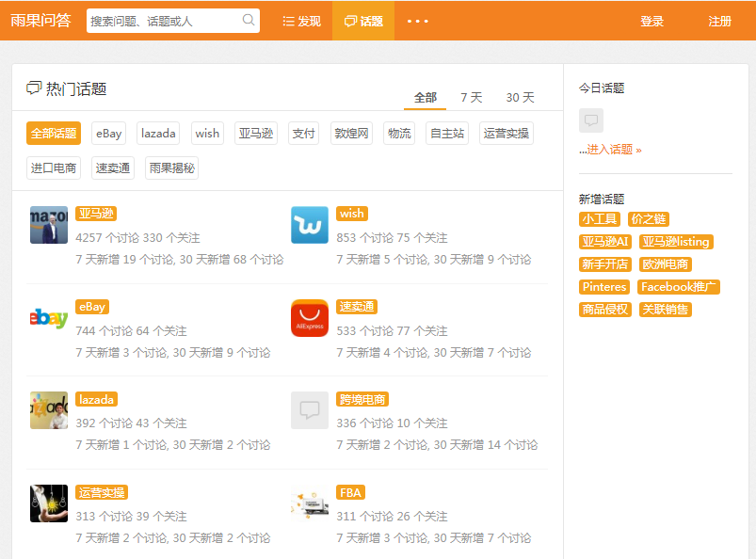This screenshot has height=559, width=756.
Task: Open the 亚马逊 topic thumbnail image
Action: tap(49, 225)
